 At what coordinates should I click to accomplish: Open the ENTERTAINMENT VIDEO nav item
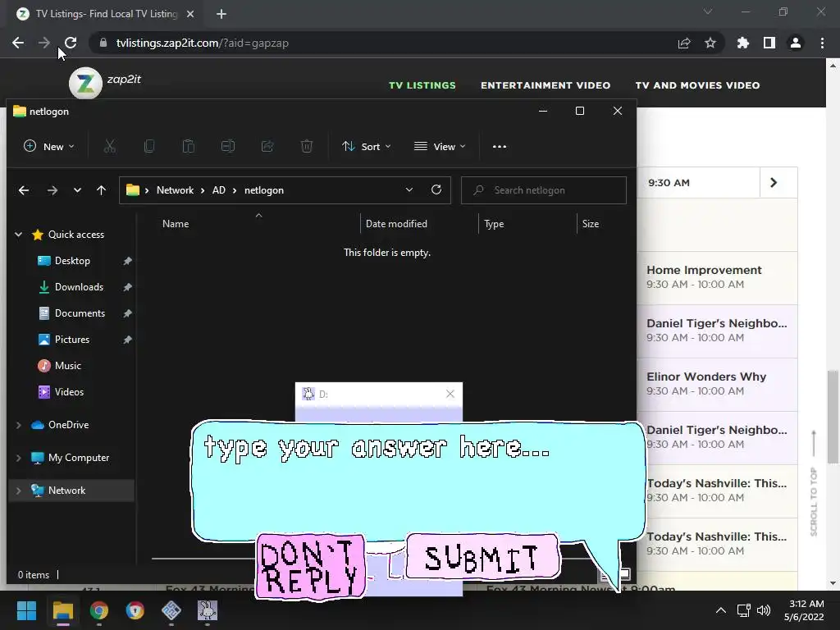pyautogui.click(x=546, y=85)
